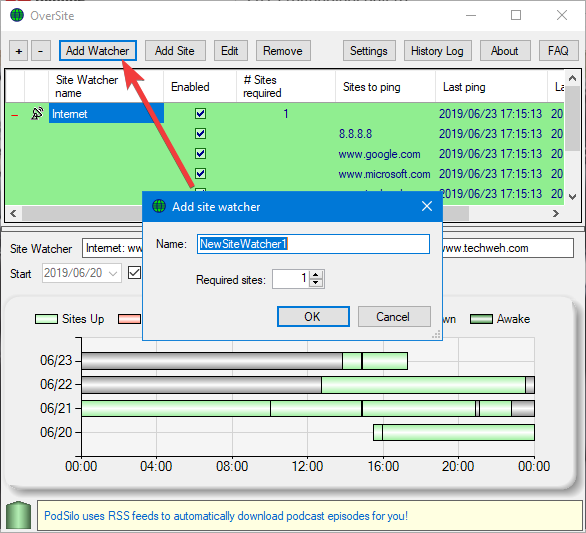The image size is (586, 533).
Task: Open the PodSilo RSS feeds link
Action: point(226,516)
